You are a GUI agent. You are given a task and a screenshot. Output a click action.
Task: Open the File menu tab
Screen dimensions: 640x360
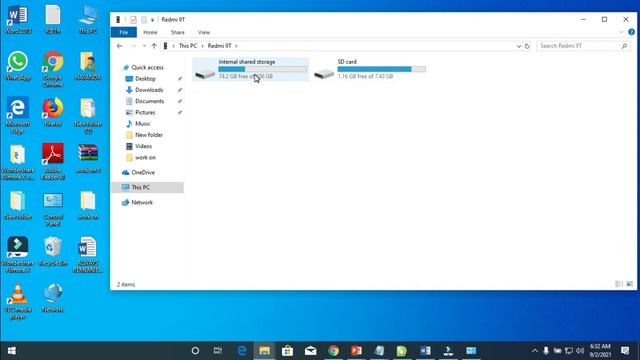coord(124,32)
